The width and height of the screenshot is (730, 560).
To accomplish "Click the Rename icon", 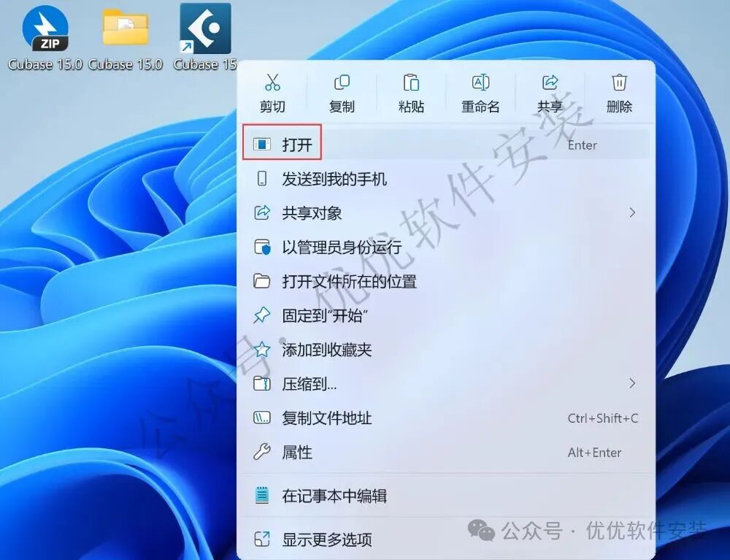I will (480, 83).
